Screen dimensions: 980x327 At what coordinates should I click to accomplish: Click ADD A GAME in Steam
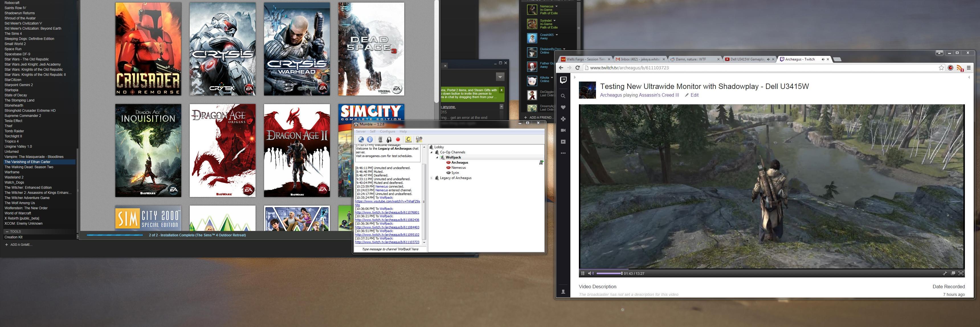pyautogui.click(x=19, y=245)
